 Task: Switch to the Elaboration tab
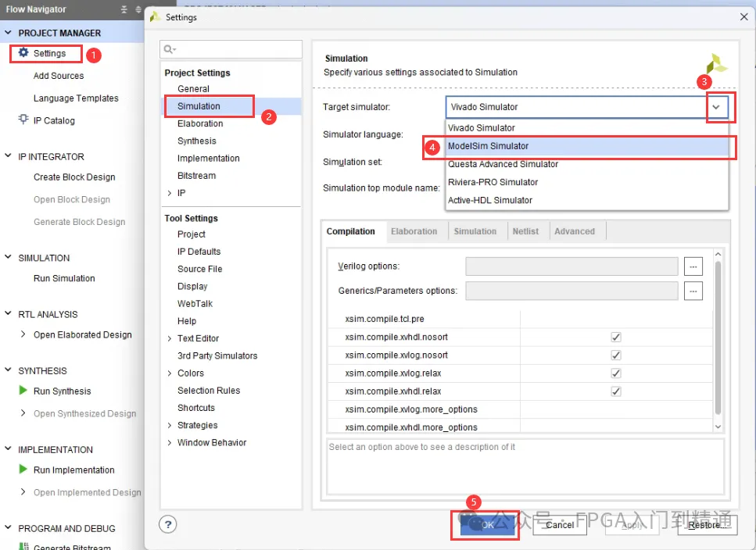414,231
